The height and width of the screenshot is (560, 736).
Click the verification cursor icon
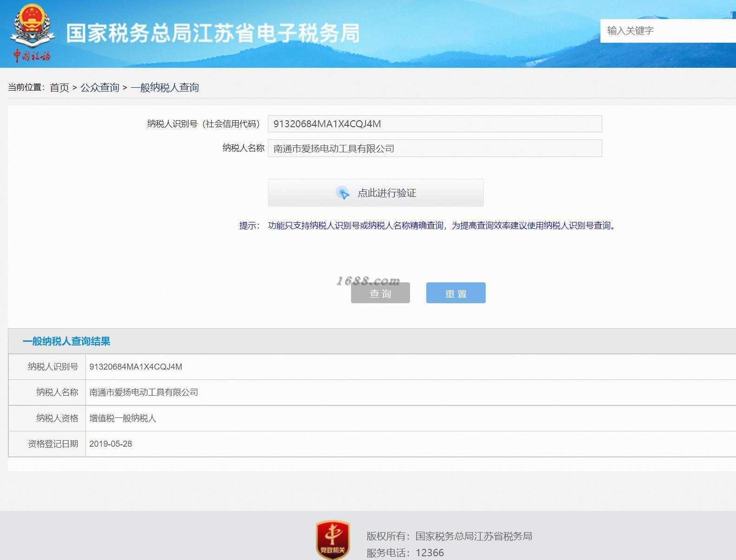(343, 193)
